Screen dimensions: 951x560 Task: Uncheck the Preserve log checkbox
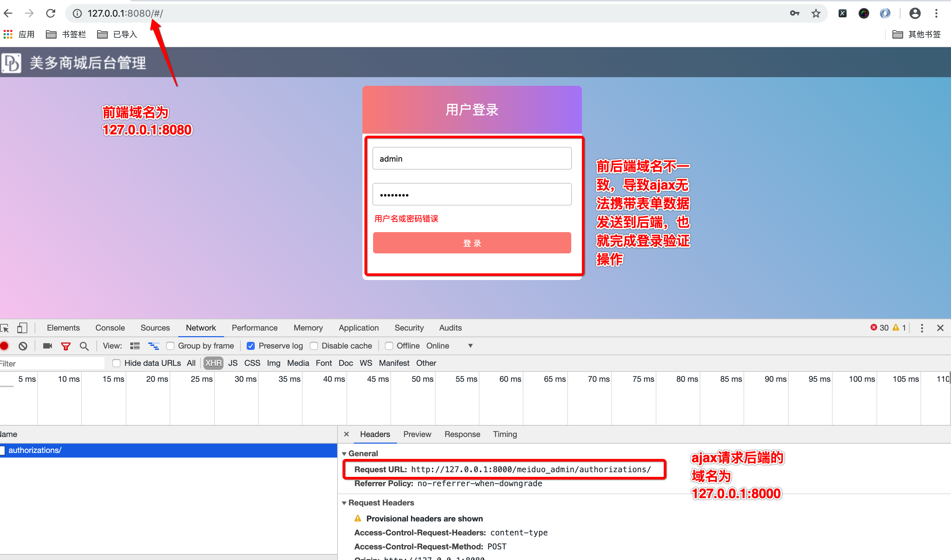251,346
